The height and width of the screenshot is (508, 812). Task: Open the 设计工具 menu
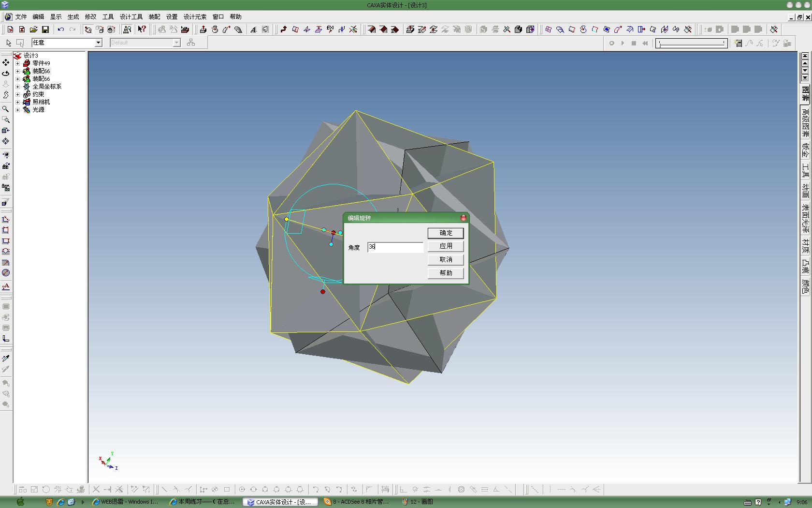(x=131, y=17)
